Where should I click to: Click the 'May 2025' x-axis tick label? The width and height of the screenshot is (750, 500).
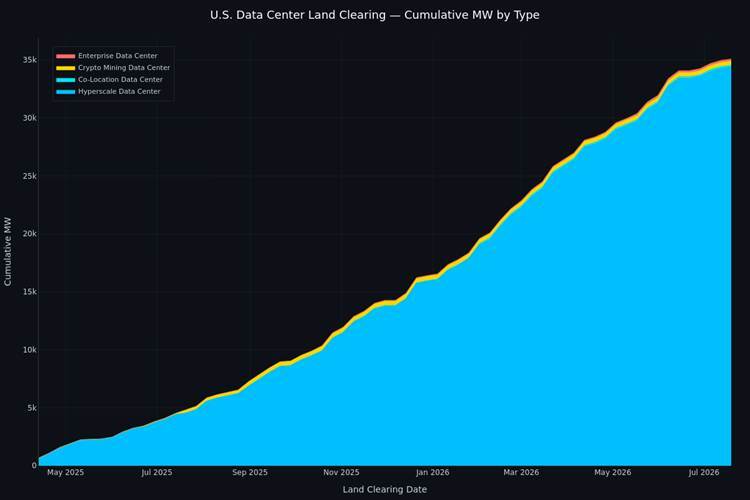coord(66,473)
